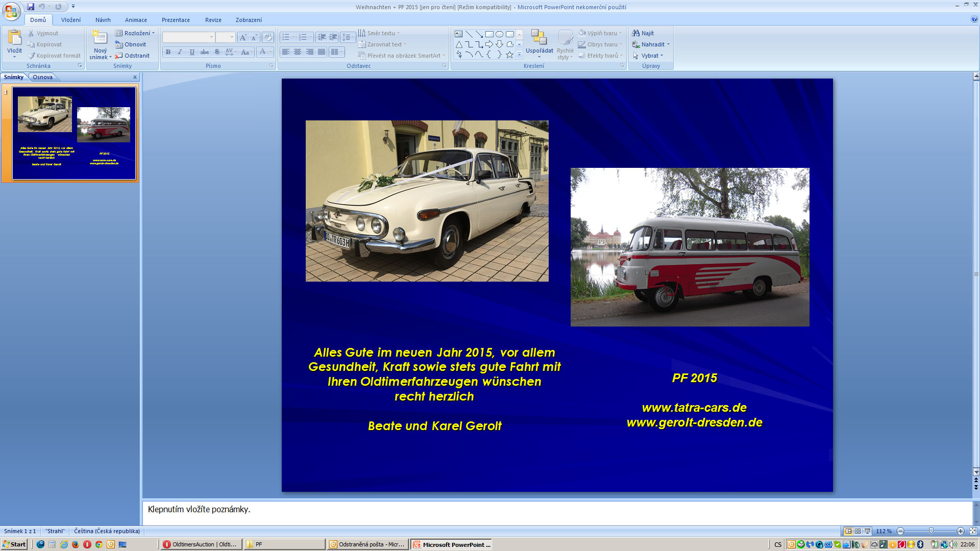Select the star shape in Kreslení gallery
This screenshot has width=980, height=551.
(509, 55)
